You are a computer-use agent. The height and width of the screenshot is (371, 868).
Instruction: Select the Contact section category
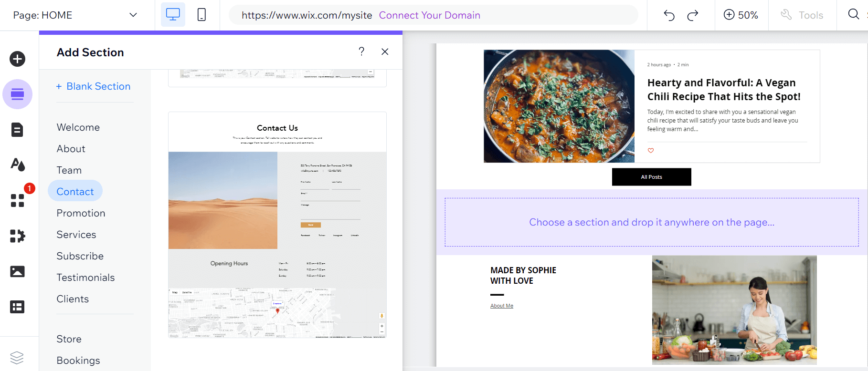(x=75, y=191)
